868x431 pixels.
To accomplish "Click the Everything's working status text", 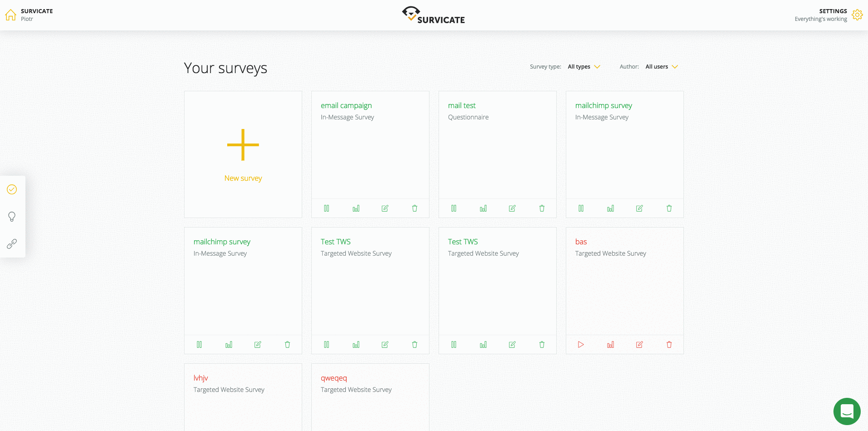I will (x=821, y=19).
